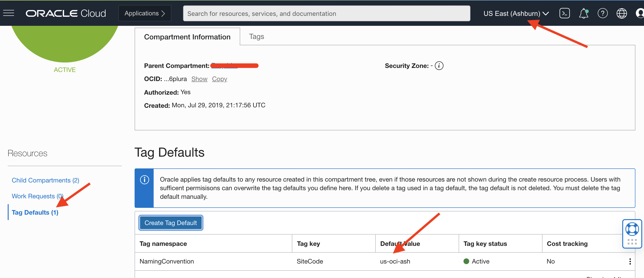Click Security Zone info icon
This screenshot has width=644, height=278.
pos(439,66)
